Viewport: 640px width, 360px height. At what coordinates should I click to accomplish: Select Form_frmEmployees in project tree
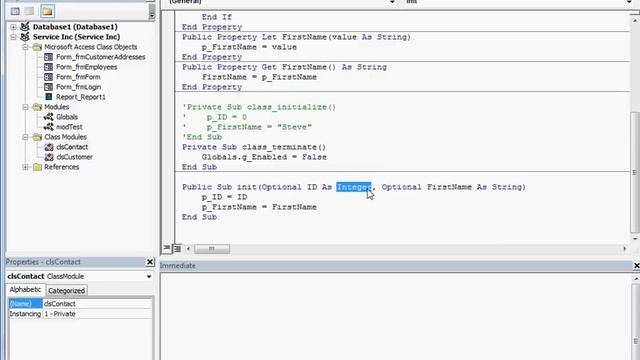point(87,67)
